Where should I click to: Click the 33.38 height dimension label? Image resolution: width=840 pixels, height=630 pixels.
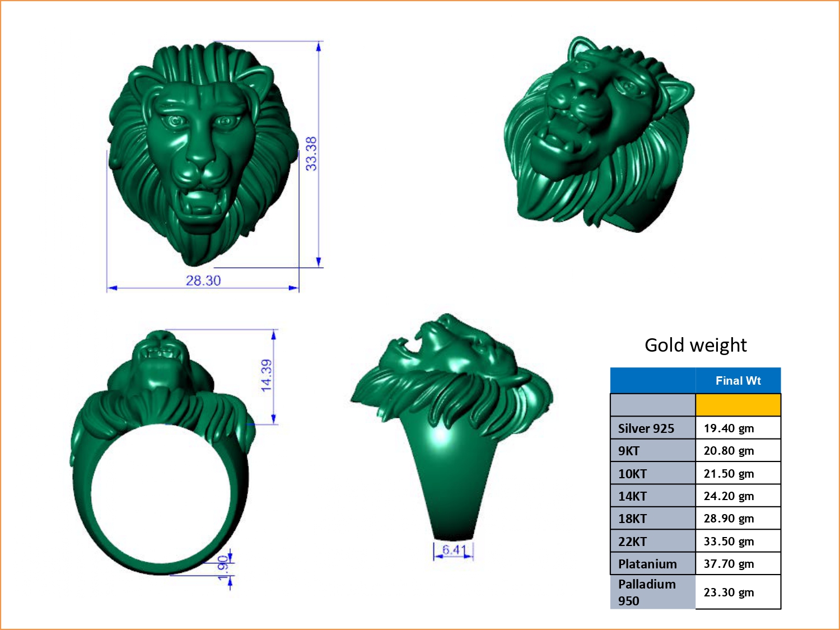pyautogui.click(x=311, y=153)
